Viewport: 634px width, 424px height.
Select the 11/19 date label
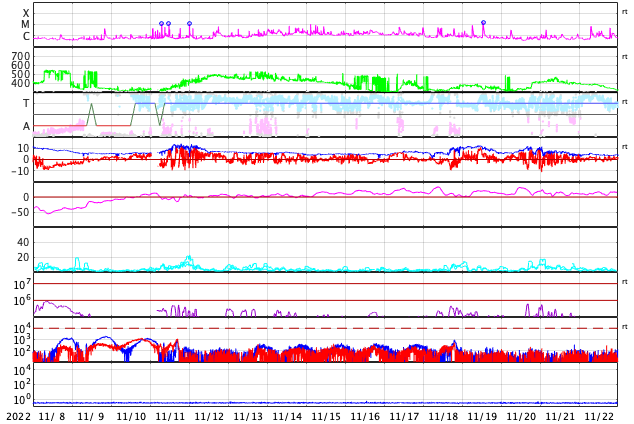pyautogui.click(x=482, y=416)
